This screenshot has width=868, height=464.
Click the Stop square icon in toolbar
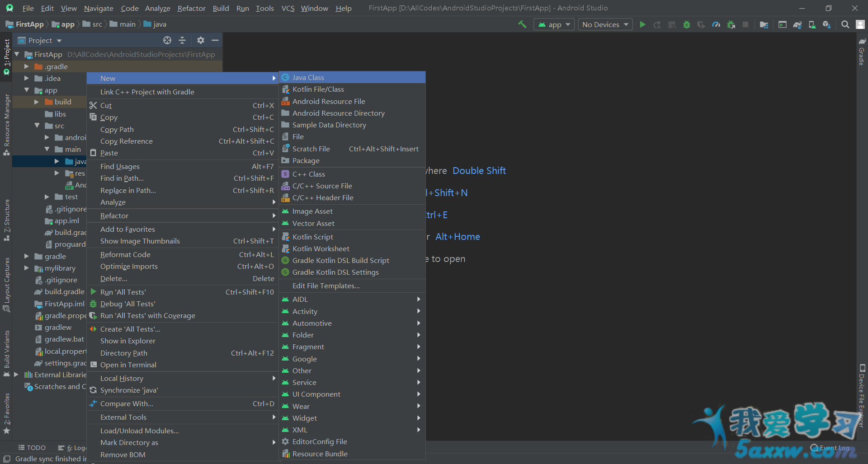tap(745, 24)
